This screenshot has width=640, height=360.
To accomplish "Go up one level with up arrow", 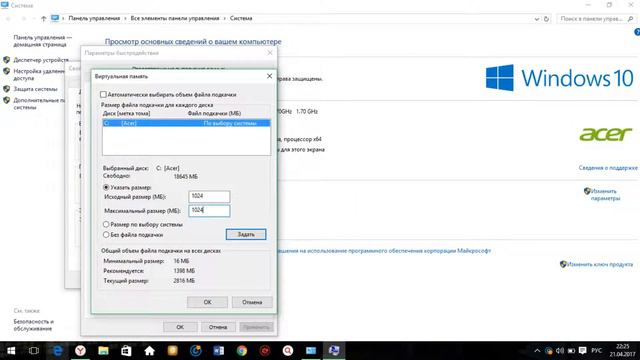I will 43,18.
